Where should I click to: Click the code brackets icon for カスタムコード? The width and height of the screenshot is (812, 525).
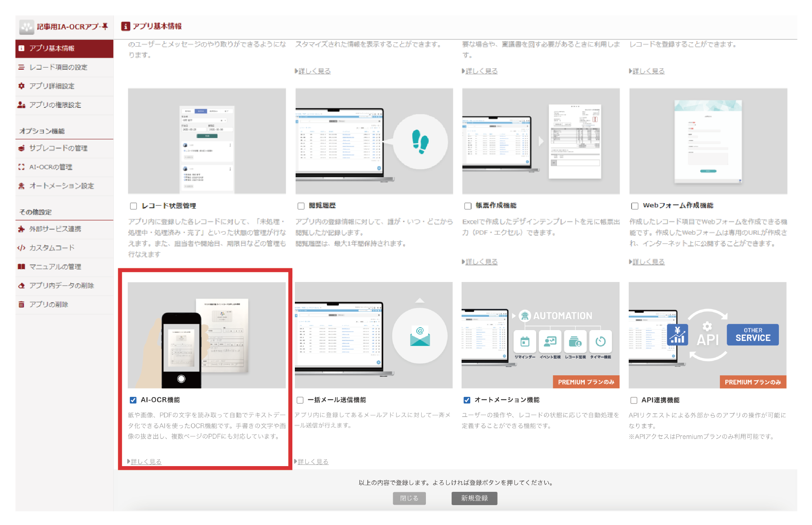pyautogui.click(x=22, y=248)
